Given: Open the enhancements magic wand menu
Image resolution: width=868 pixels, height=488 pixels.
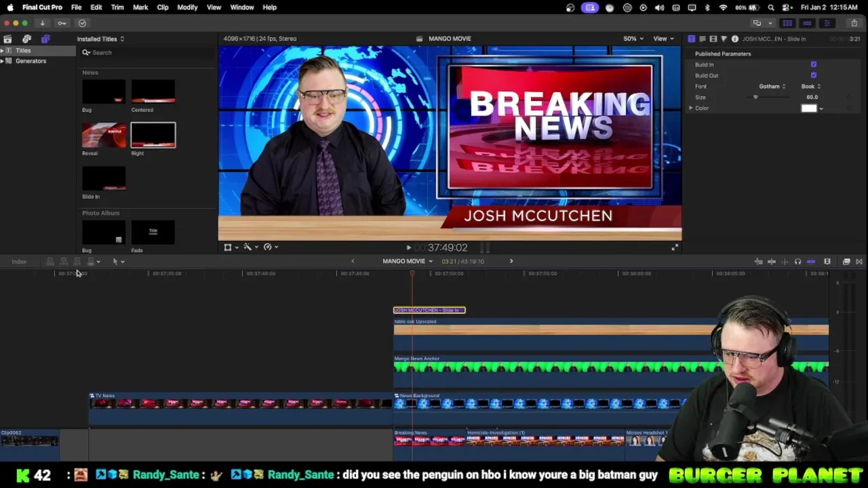Looking at the screenshot, I should (x=250, y=247).
